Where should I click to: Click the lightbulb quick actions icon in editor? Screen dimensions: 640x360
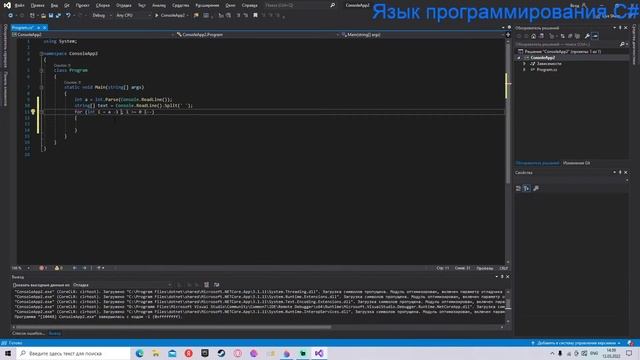point(33,111)
